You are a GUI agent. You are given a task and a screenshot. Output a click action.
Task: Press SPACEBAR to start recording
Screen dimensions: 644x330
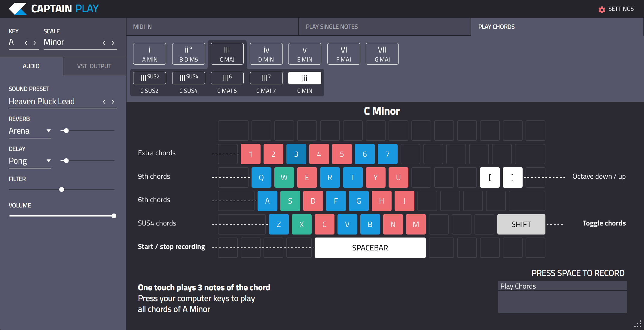point(370,247)
